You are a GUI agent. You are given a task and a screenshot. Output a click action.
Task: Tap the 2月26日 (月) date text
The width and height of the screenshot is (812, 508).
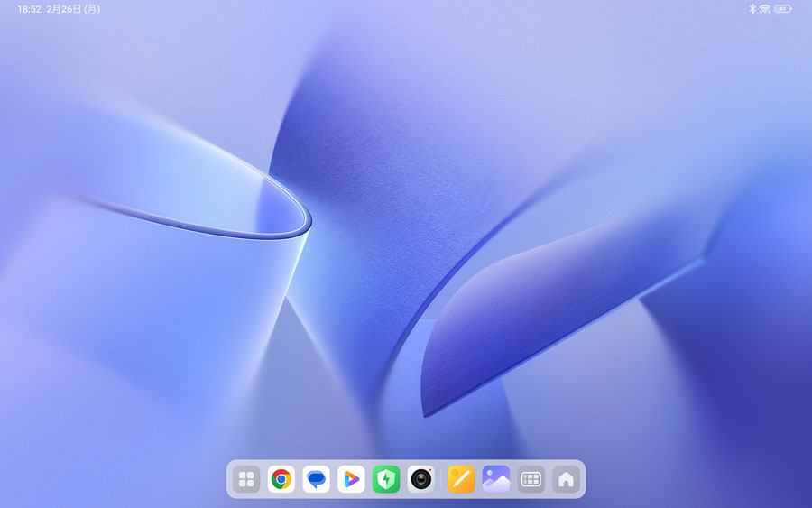pos(73,9)
